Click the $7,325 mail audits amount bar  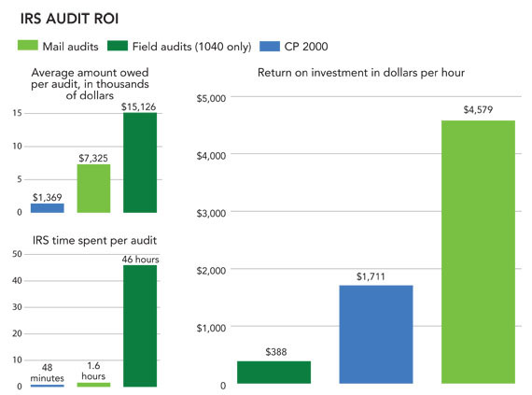coord(93,189)
